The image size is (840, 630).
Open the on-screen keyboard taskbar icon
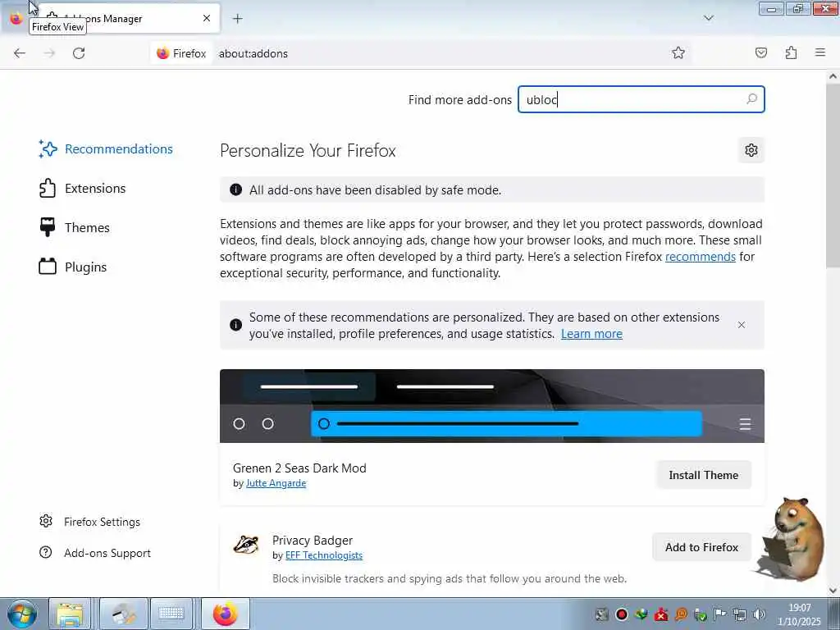coord(171,614)
